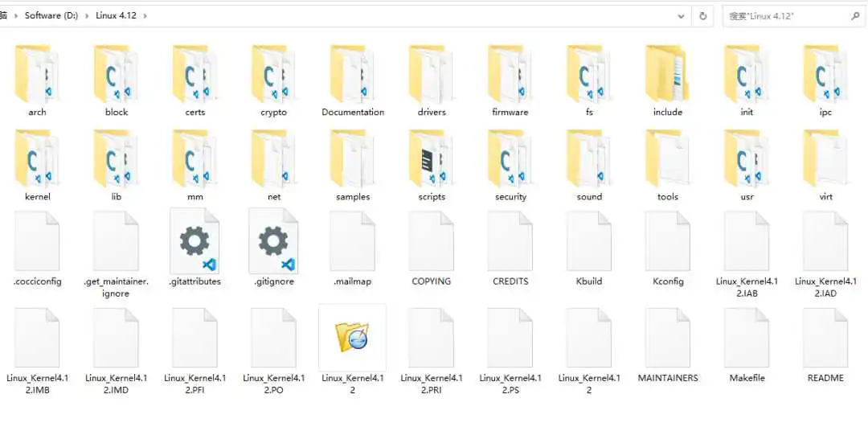Open the net folder
This screenshot has width=868, height=423.
[273, 165]
